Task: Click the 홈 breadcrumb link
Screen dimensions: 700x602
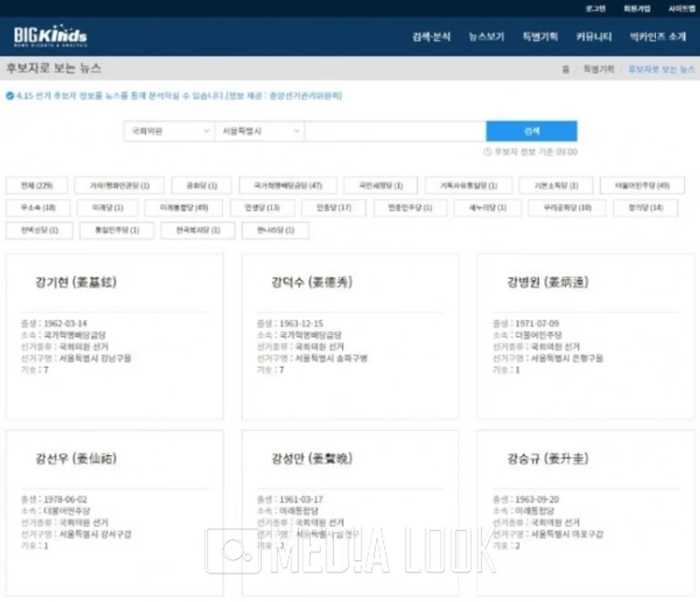Action: point(565,69)
